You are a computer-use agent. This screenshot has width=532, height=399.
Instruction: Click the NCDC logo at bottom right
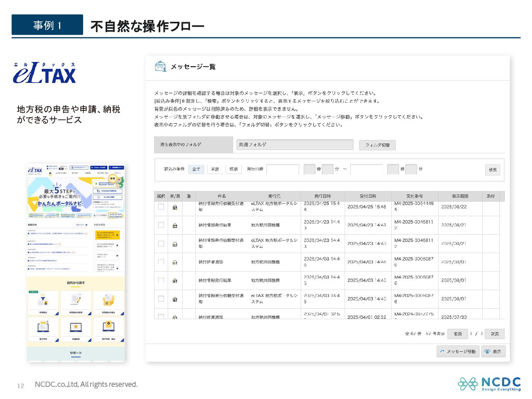coord(490,383)
